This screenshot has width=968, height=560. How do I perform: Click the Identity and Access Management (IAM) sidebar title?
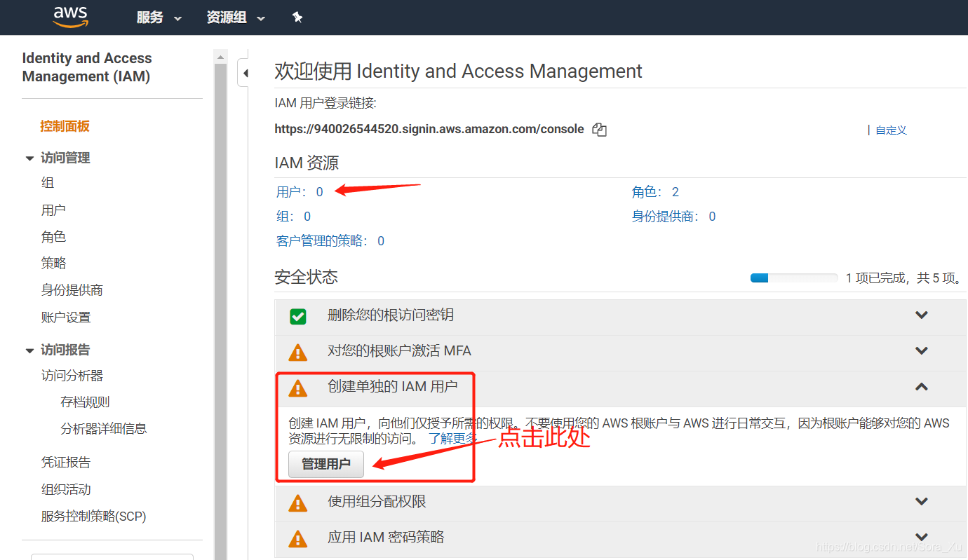point(86,67)
